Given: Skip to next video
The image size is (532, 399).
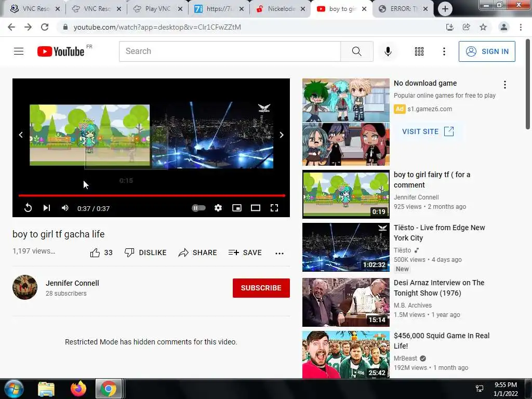Looking at the screenshot, I should click(46, 208).
